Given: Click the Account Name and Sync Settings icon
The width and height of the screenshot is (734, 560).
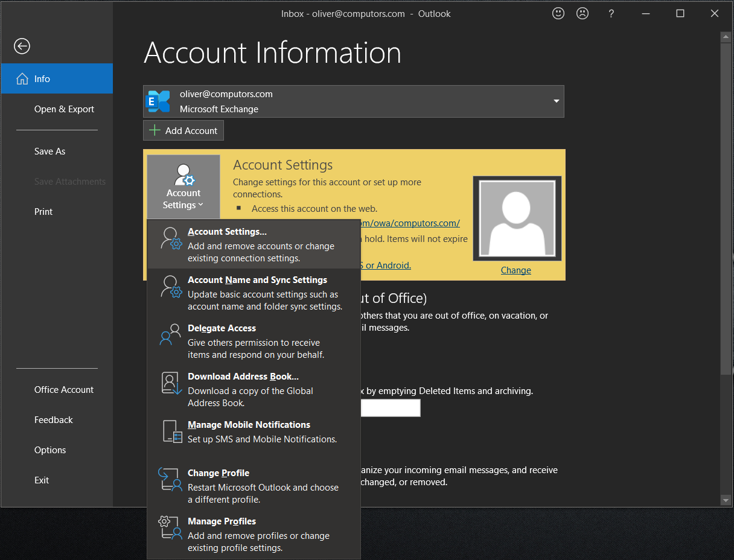Looking at the screenshot, I should coord(171,287).
